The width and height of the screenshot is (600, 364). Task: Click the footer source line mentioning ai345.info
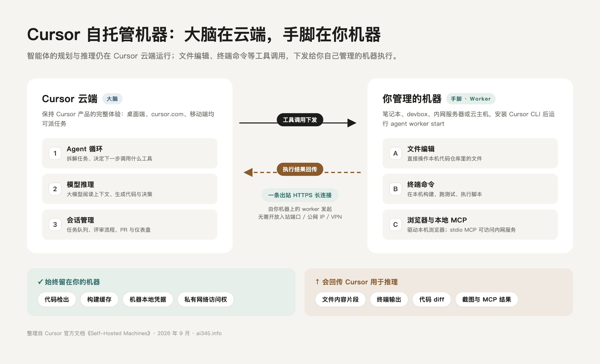[124, 333]
